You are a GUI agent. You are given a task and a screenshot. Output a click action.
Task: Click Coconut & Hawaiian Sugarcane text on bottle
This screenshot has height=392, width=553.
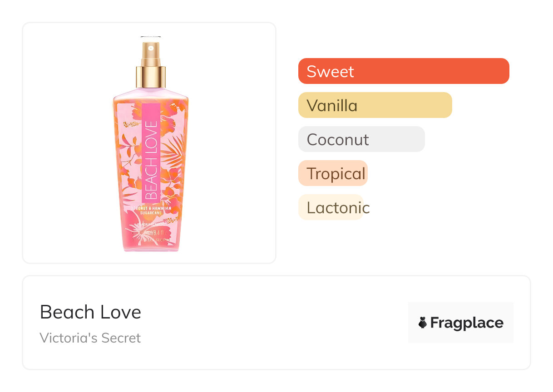pyautogui.click(x=150, y=210)
